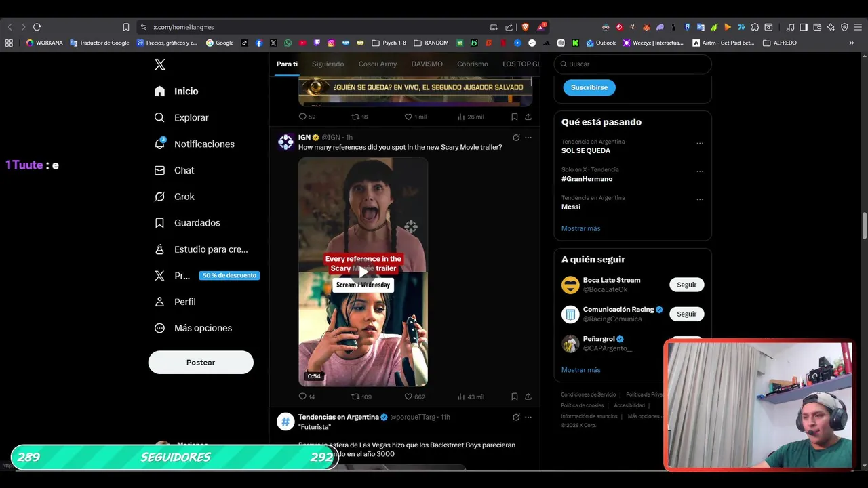Open Chat from the sidebar
This screenshot has width=868, height=488.
[x=174, y=170]
